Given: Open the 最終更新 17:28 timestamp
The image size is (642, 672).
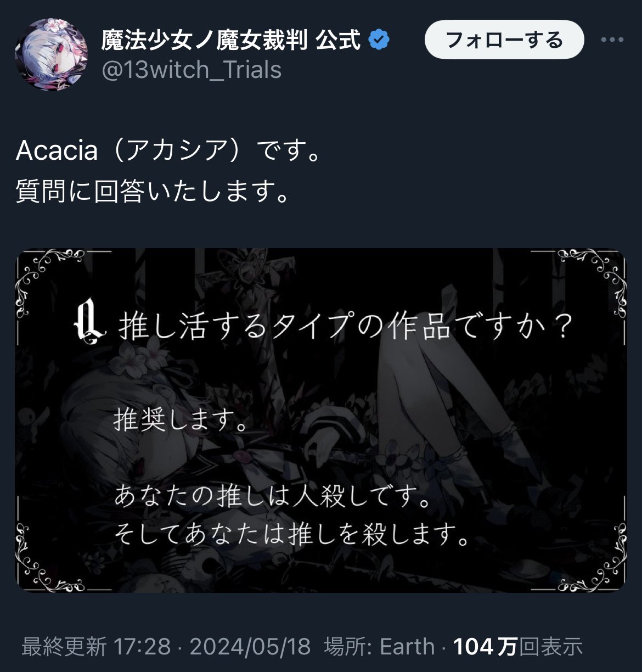Looking at the screenshot, I should [96, 647].
